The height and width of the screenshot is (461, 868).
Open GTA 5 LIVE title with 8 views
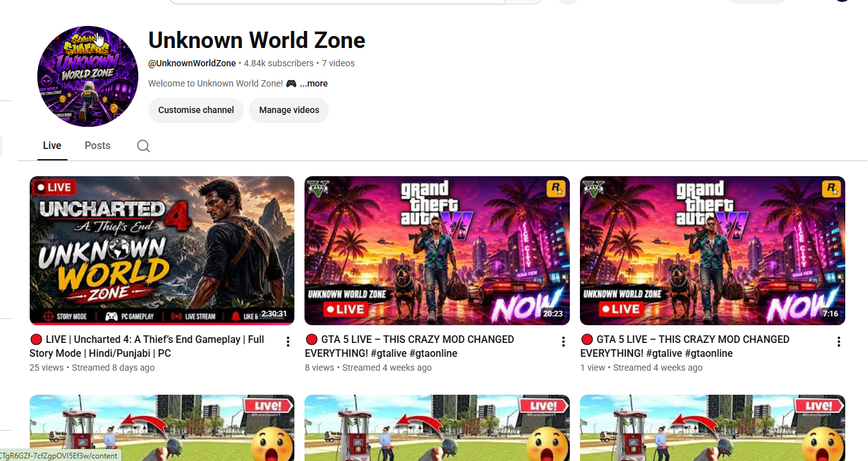click(x=409, y=346)
